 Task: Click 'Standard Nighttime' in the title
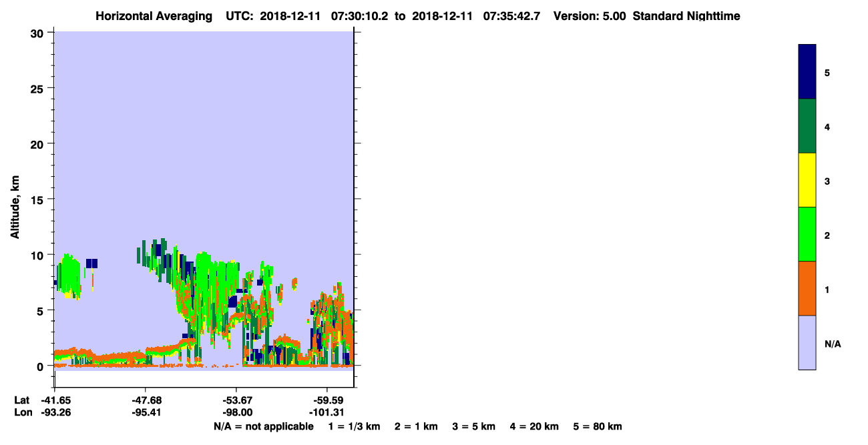pyautogui.click(x=686, y=16)
